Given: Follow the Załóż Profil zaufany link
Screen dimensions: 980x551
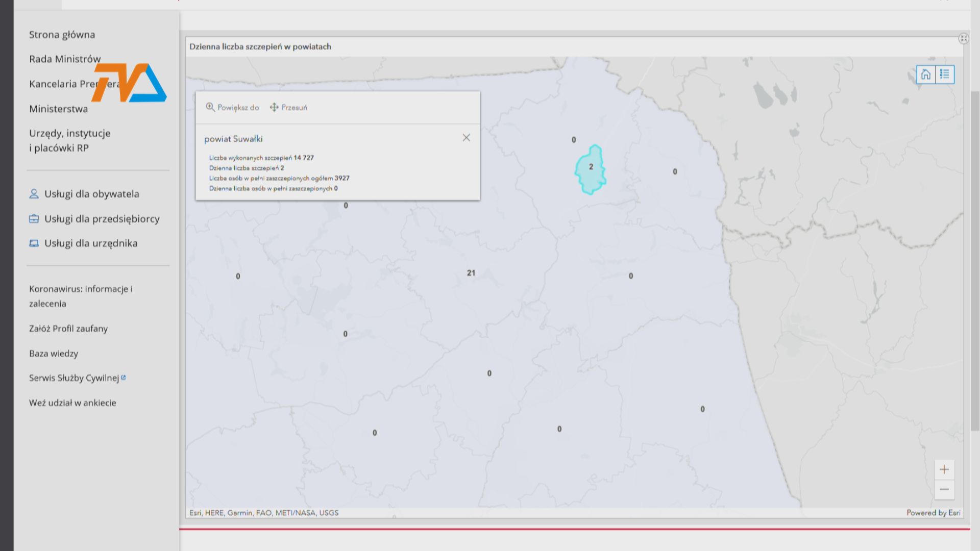Looking at the screenshot, I should point(68,329).
